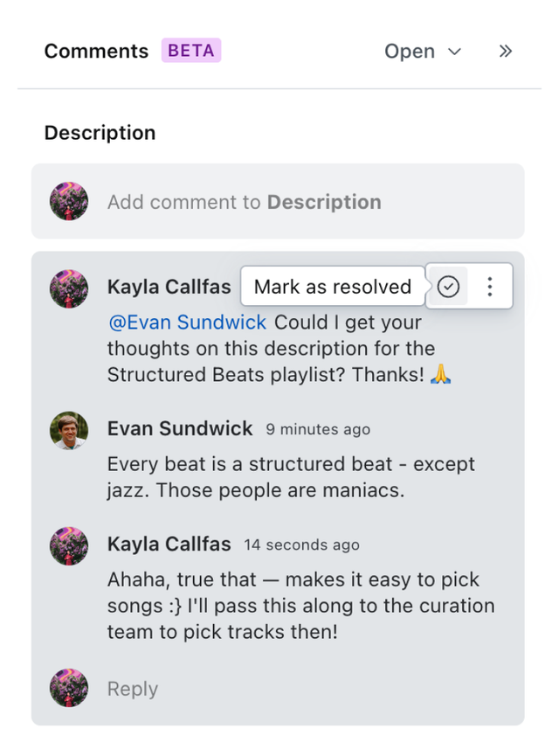
Task: Click Kayla Callfas's avatar on the first comment
Action: point(69,286)
